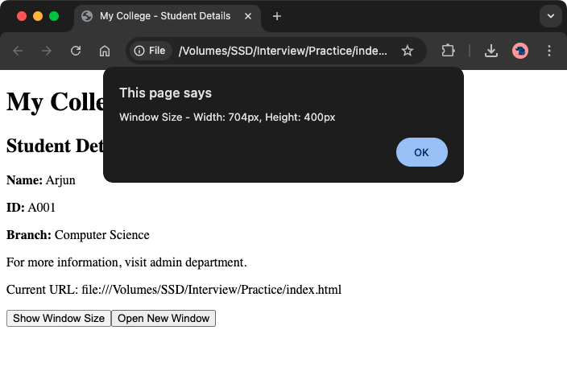567x392 pixels.
Task: Reload the page with the refresh icon
Action: [76, 51]
